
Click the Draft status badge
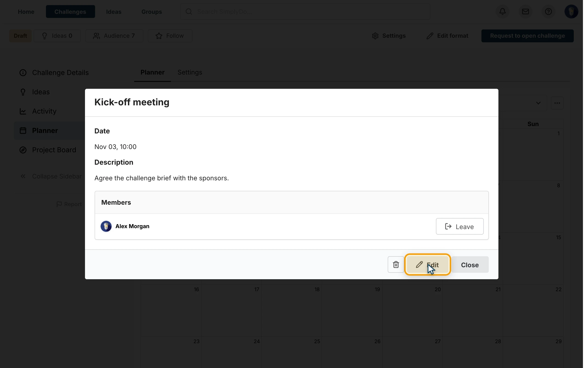click(20, 36)
